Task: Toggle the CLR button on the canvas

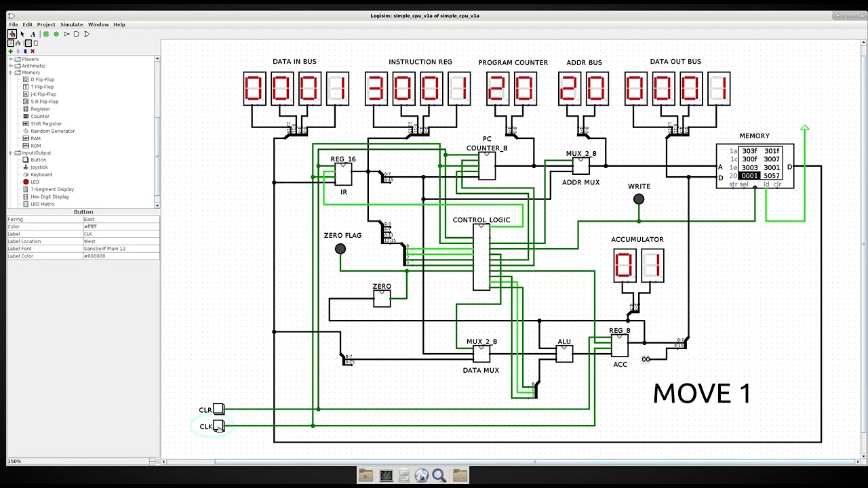Action: click(x=218, y=409)
